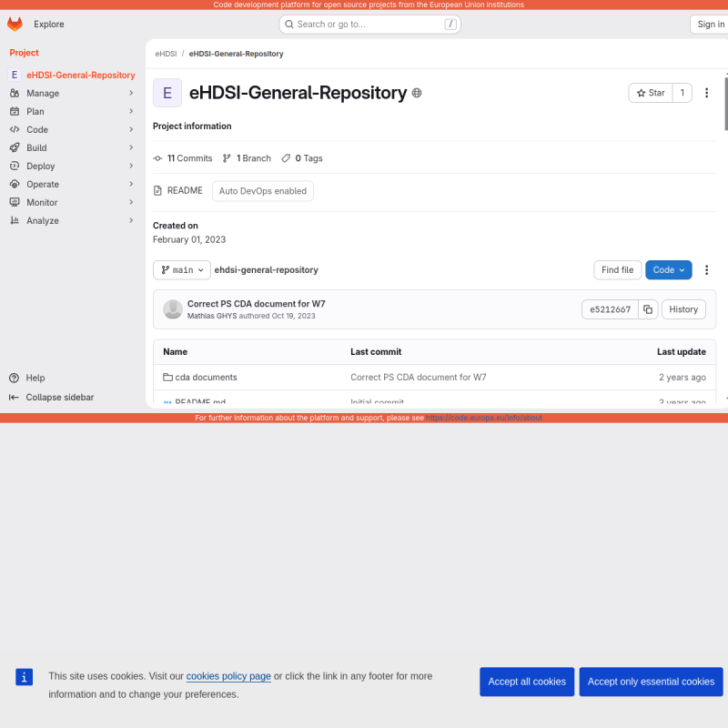Click the Manage chevron arrow
The height and width of the screenshot is (728, 728).
(x=131, y=93)
